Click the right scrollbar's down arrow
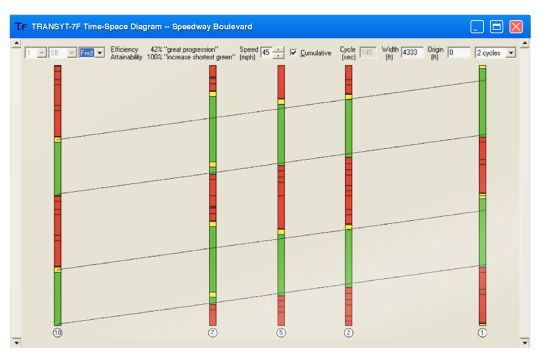The image size is (541, 360). (524, 342)
